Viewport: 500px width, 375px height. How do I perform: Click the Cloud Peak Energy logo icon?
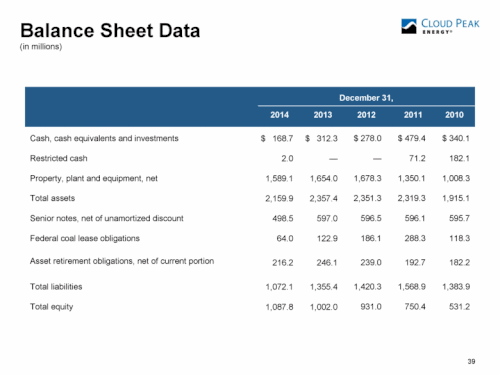coord(409,26)
